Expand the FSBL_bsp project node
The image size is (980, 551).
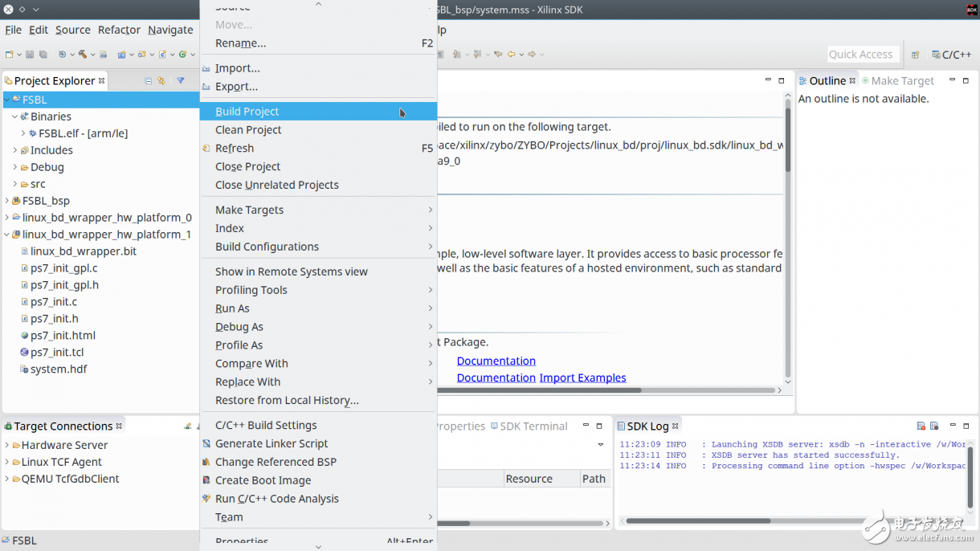click(x=7, y=201)
